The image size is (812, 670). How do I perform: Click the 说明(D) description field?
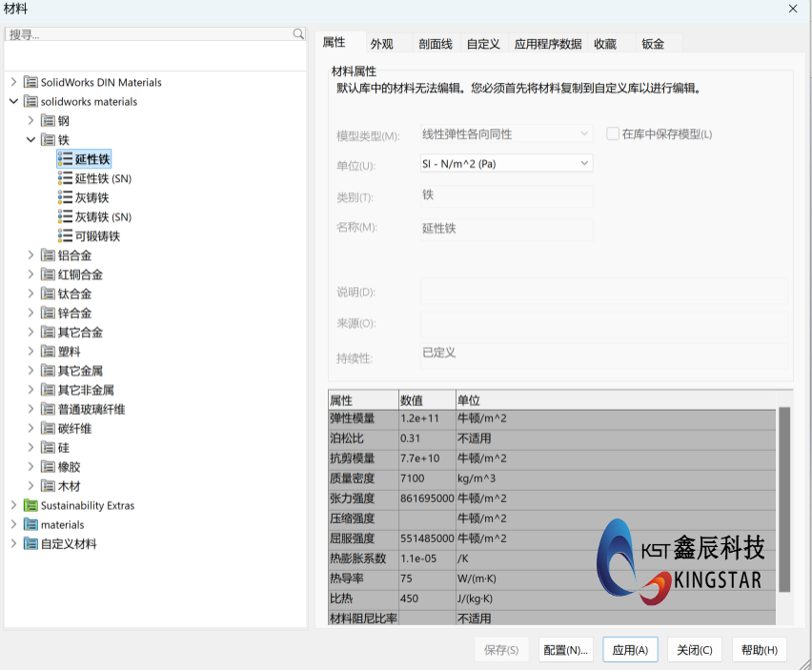(x=604, y=291)
